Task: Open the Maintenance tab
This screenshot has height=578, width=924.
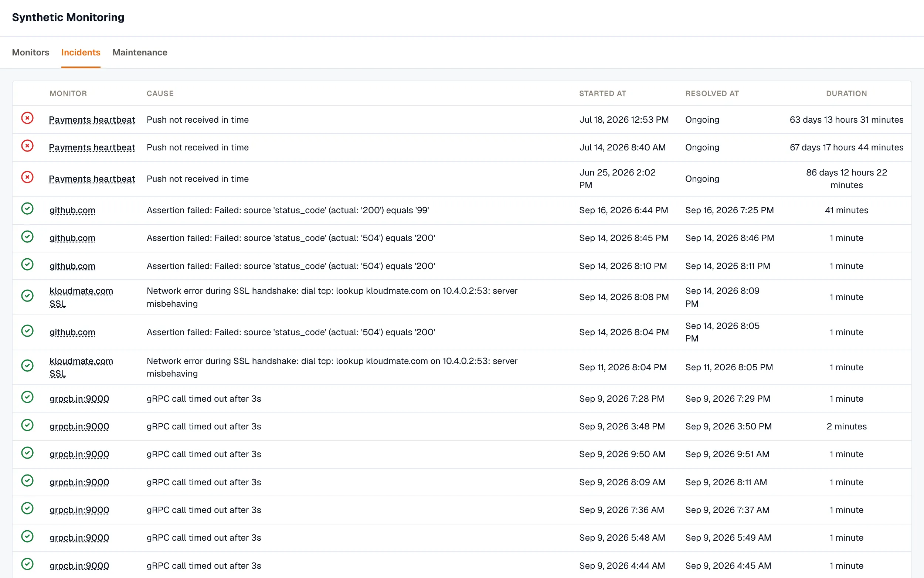Action: [140, 52]
